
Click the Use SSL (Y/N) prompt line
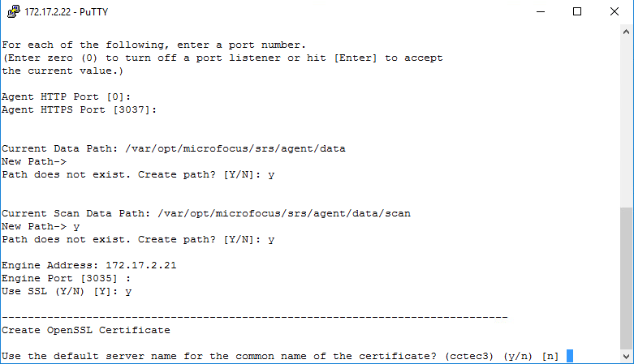coord(67,291)
